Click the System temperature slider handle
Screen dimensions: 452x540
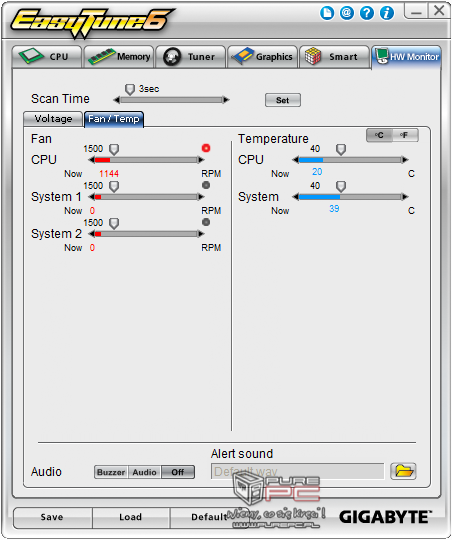(341, 187)
